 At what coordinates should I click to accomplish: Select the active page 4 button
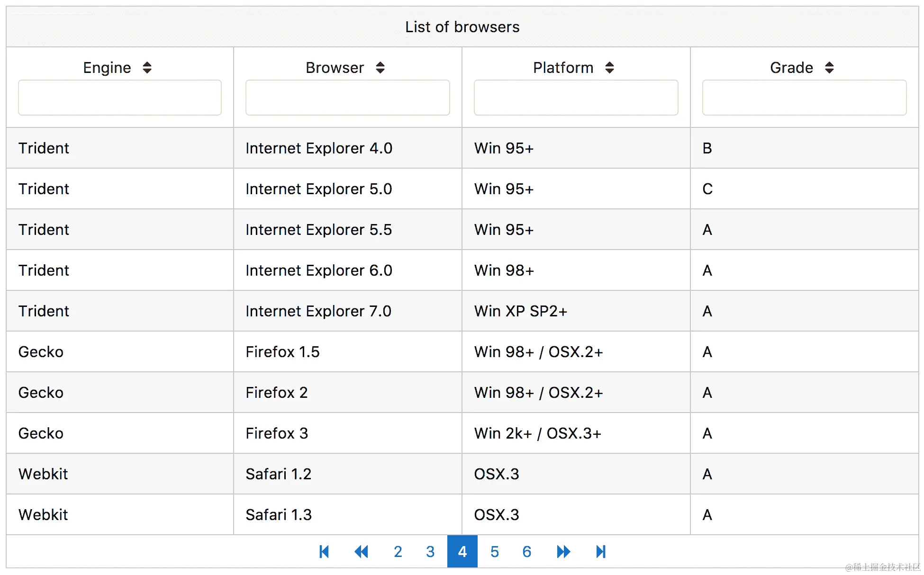tap(462, 551)
